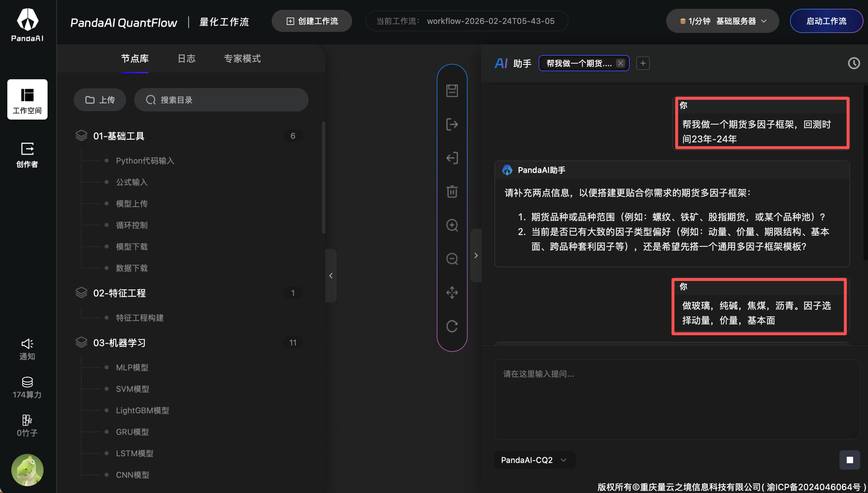Open the PandaAI-CQ2 model dropdown
This screenshot has height=493, width=868.
coord(534,460)
